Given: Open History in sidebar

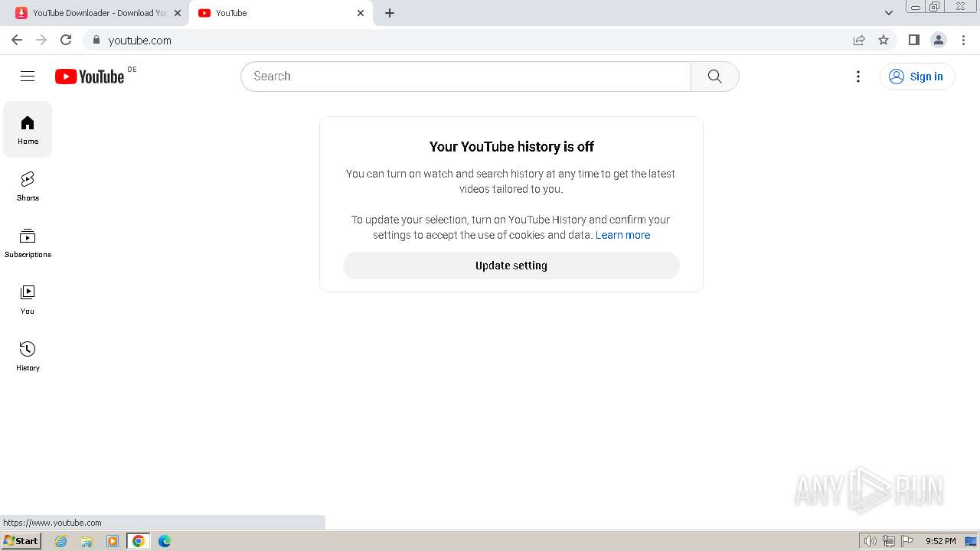Looking at the screenshot, I should pyautogui.click(x=28, y=356).
